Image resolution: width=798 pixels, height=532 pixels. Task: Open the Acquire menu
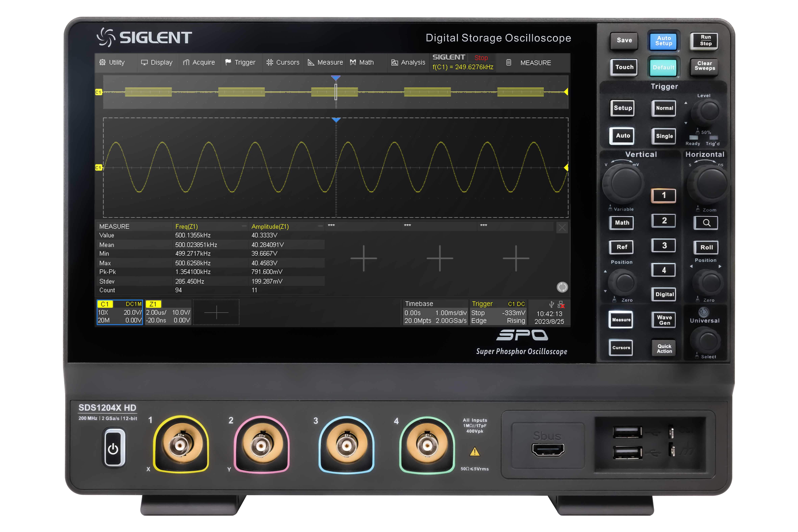coord(199,62)
